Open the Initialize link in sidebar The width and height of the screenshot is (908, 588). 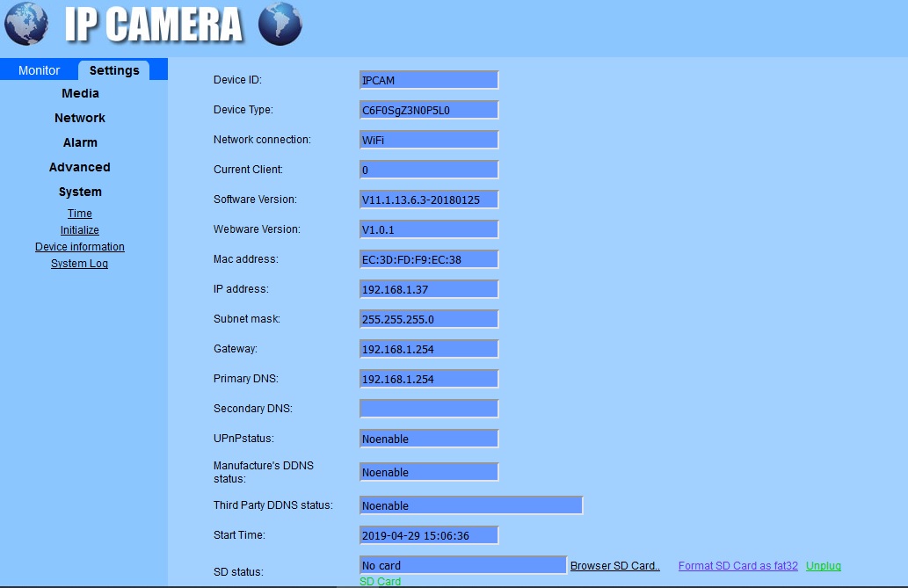click(80, 230)
